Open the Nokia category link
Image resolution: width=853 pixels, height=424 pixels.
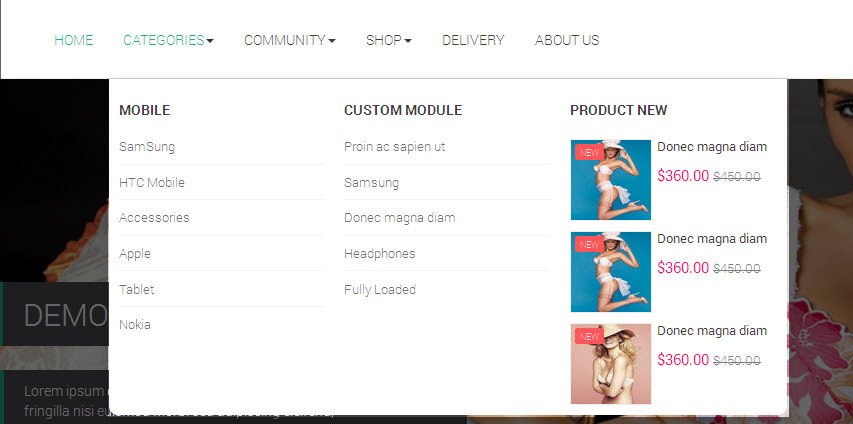pyautogui.click(x=135, y=325)
